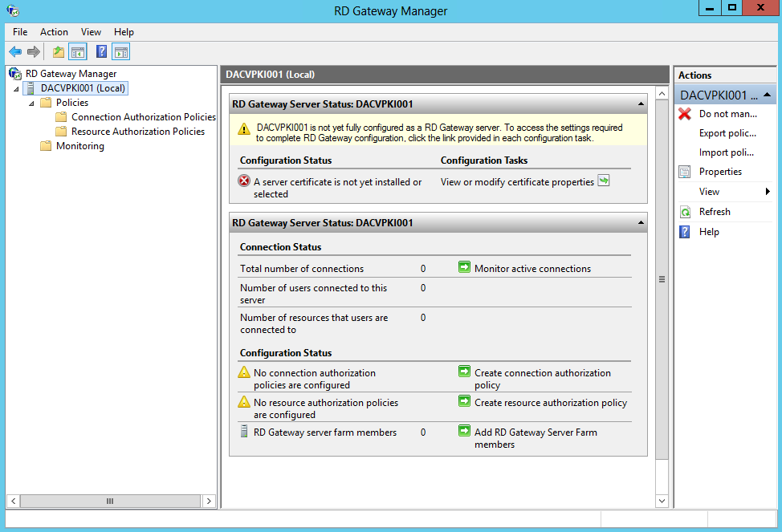Choose Export policy action
Viewport: 782px width, 532px height.
pyautogui.click(x=727, y=134)
